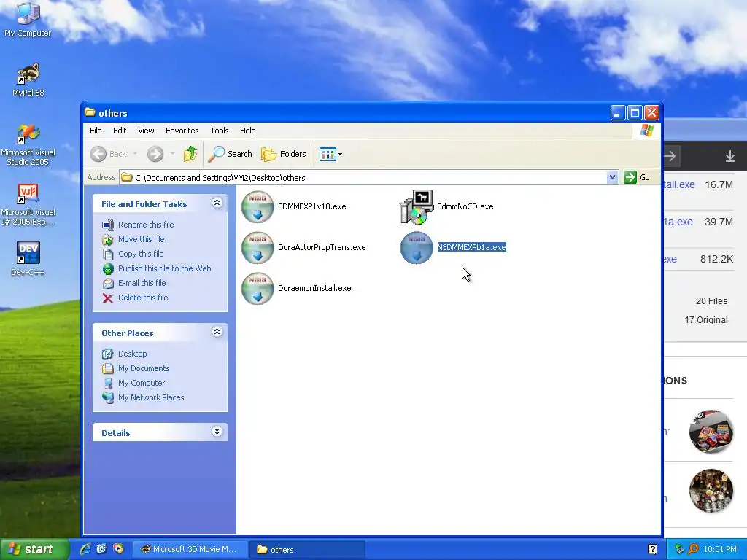747x560 pixels.
Task: Open the Help menu
Action: click(247, 131)
